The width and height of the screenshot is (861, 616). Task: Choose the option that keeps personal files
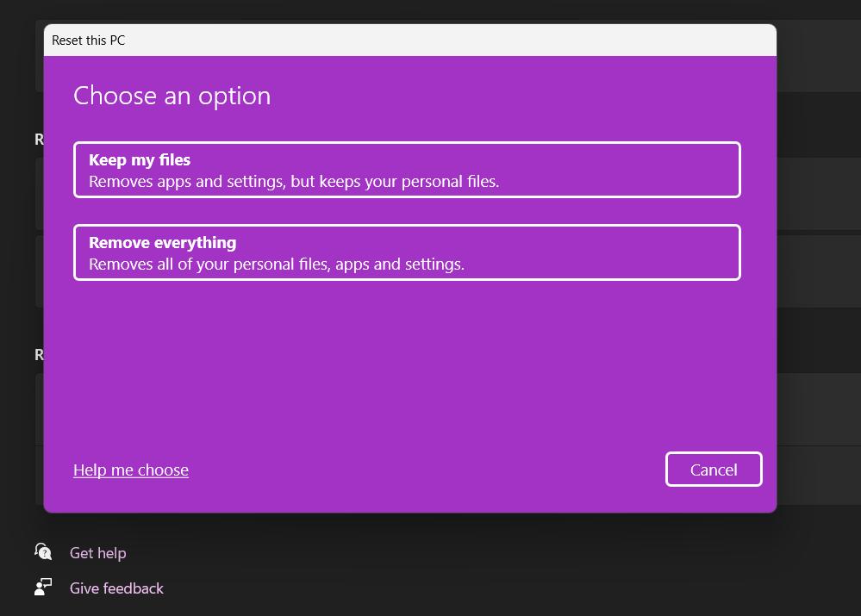tap(407, 170)
